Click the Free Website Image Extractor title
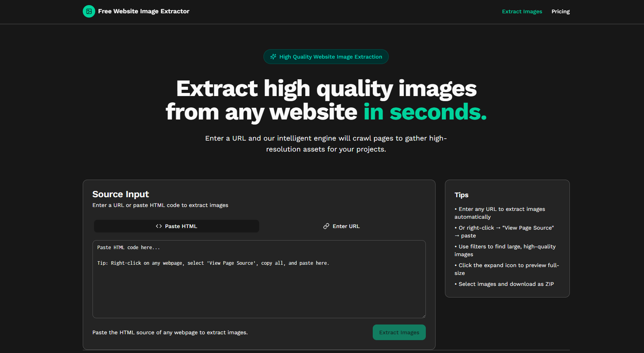644x353 pixels. click(x=144, y=11)
